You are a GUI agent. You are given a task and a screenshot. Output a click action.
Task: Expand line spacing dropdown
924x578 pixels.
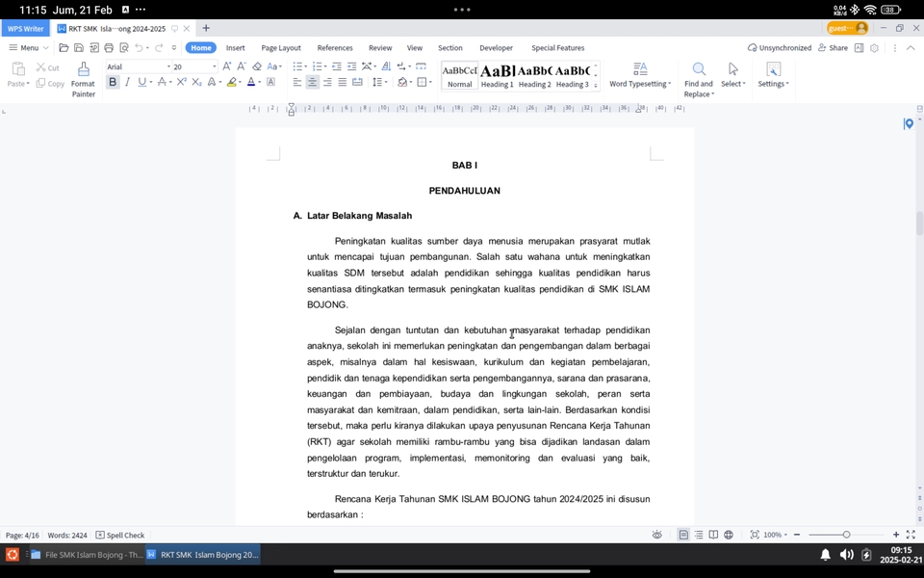386,82
